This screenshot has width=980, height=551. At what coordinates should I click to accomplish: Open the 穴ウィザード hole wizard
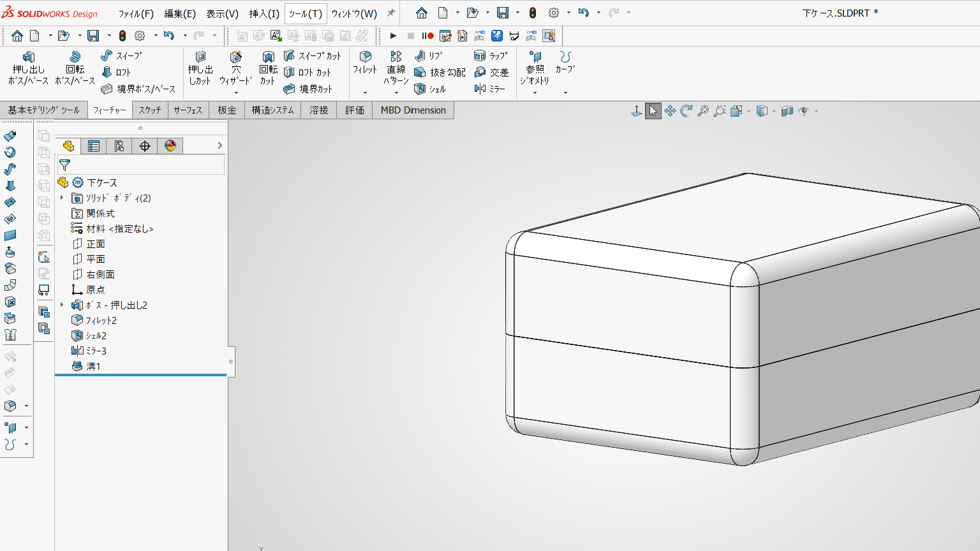tap(236, 68)
